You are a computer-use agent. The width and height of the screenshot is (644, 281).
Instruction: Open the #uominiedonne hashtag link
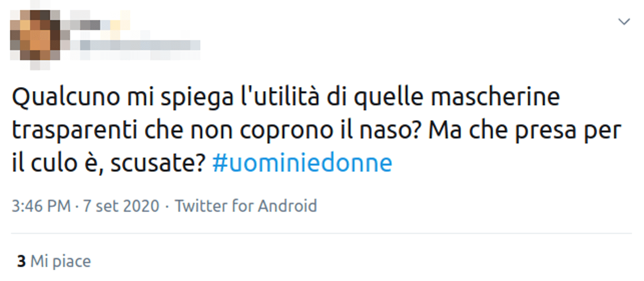302,163
